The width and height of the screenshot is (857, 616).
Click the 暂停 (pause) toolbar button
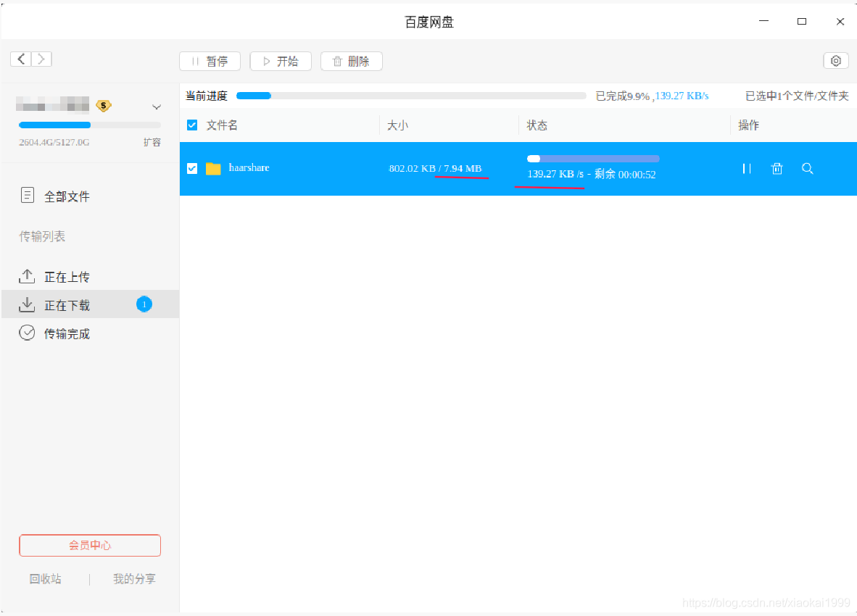[210, 61]
